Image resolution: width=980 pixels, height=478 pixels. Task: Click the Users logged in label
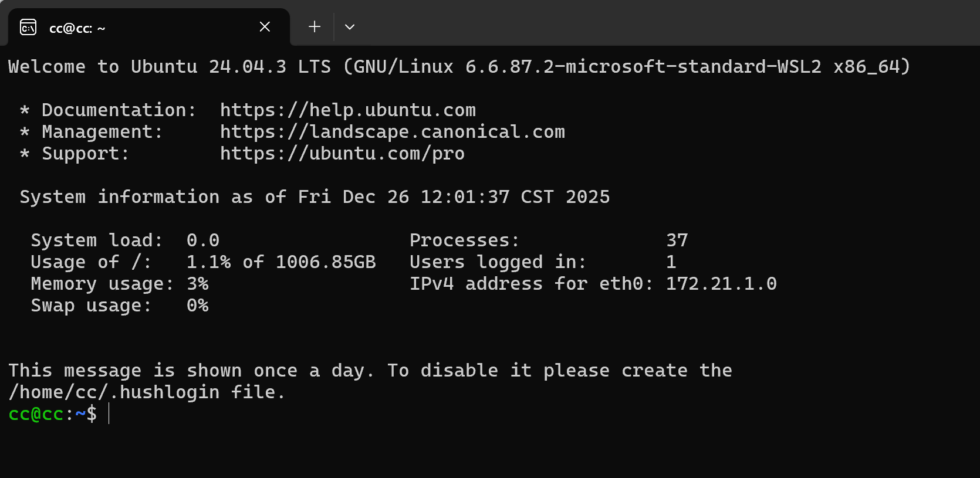(x=498, y=262)
